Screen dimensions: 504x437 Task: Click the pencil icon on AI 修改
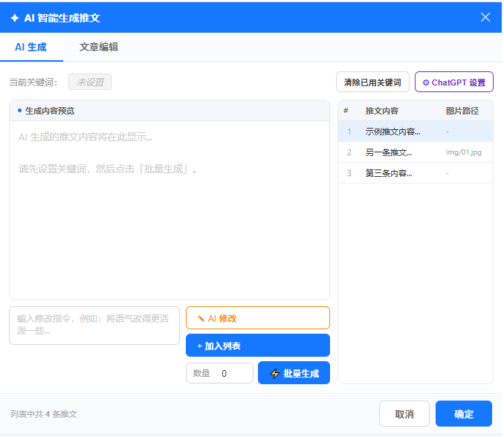pyautogui.click(x=201, y=318)
